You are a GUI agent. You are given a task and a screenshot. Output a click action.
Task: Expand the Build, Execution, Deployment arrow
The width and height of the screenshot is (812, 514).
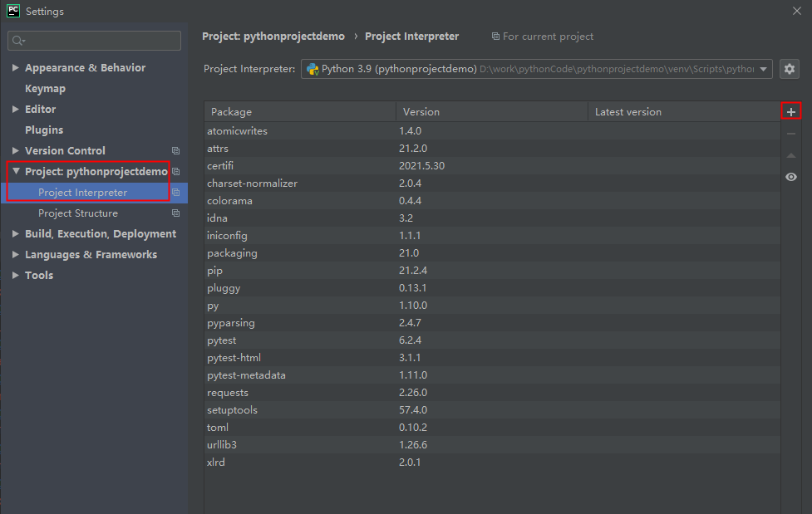click(16, 233)
